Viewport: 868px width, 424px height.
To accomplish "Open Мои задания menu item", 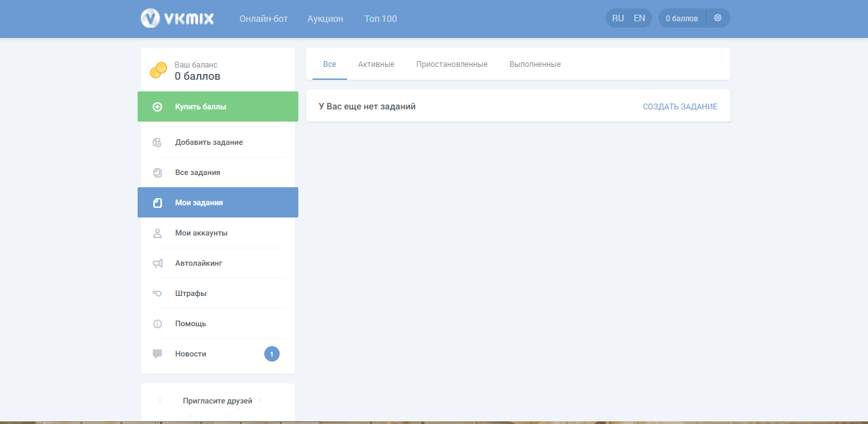I will 218,203.
